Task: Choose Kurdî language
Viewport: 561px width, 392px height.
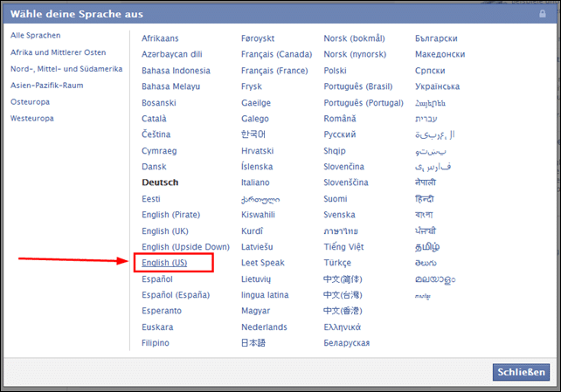Action: pos(252,230)
